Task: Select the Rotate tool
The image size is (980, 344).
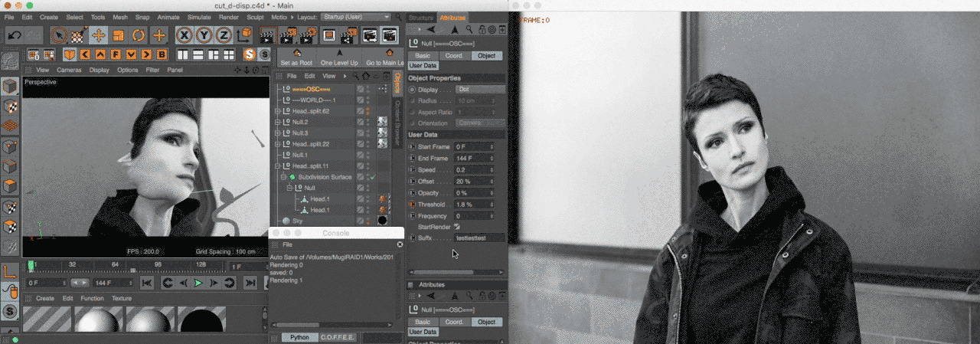Action: [x=139, y=35]
